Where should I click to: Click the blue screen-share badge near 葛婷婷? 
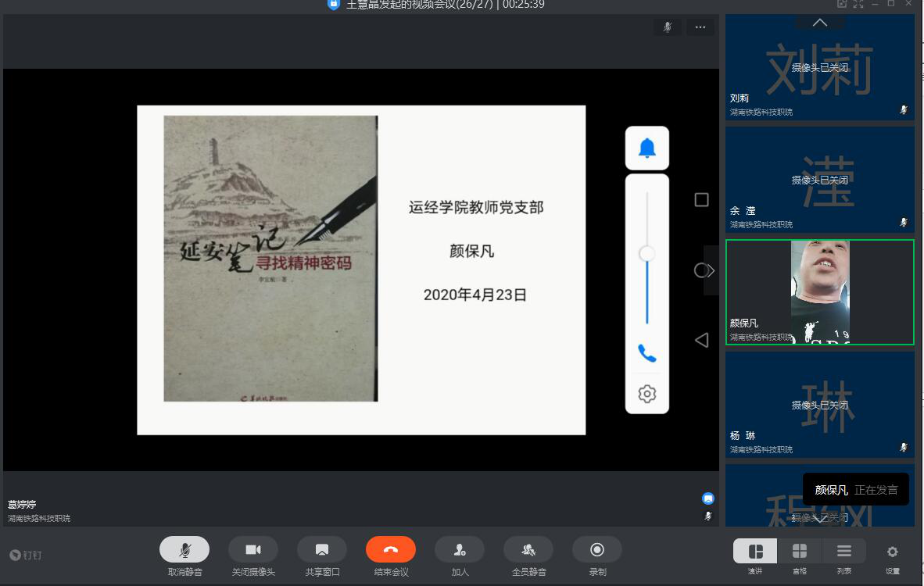708,498
